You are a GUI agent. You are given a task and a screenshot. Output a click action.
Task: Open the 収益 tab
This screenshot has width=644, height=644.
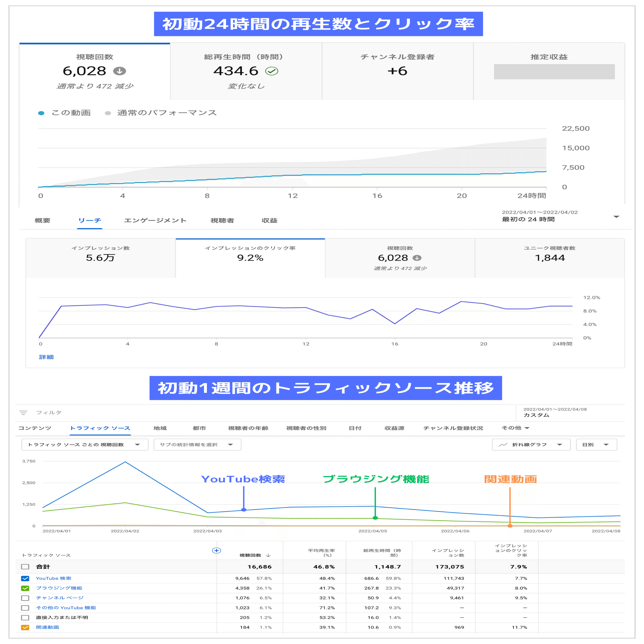tap(269, 220)
